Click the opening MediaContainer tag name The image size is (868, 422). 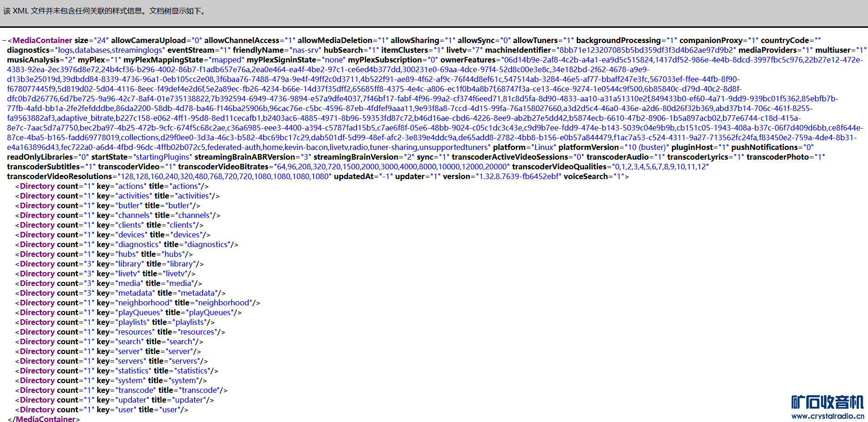click(x=42, y=41)
